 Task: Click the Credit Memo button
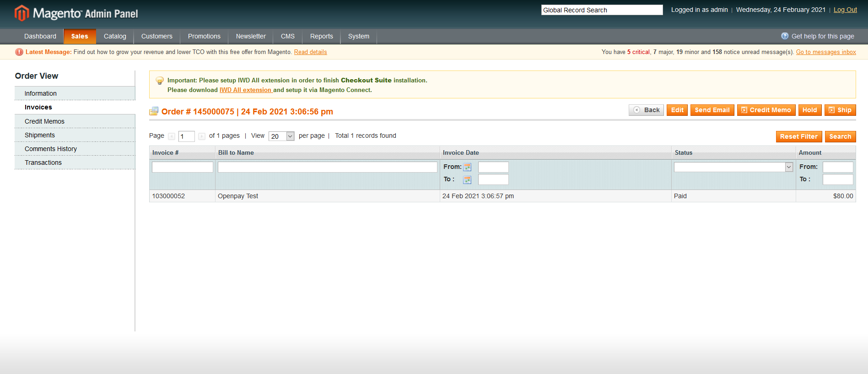[x=766, y=110]
